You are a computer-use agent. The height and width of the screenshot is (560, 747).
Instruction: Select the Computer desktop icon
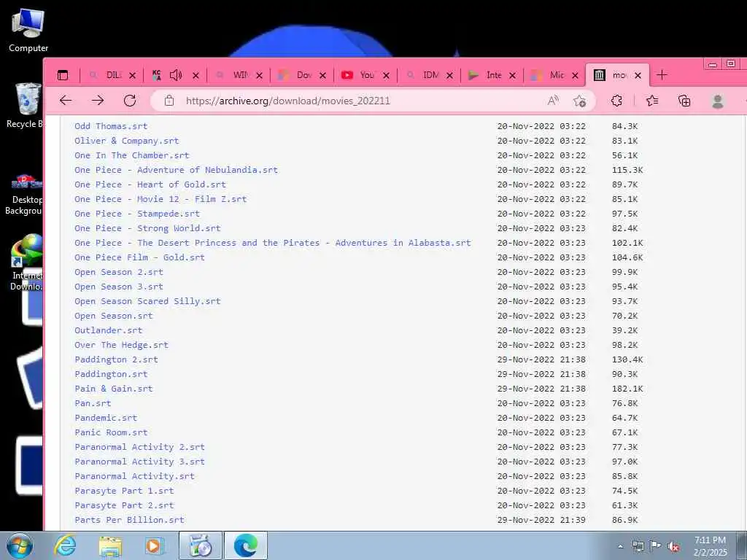click(x=28, y=29)
